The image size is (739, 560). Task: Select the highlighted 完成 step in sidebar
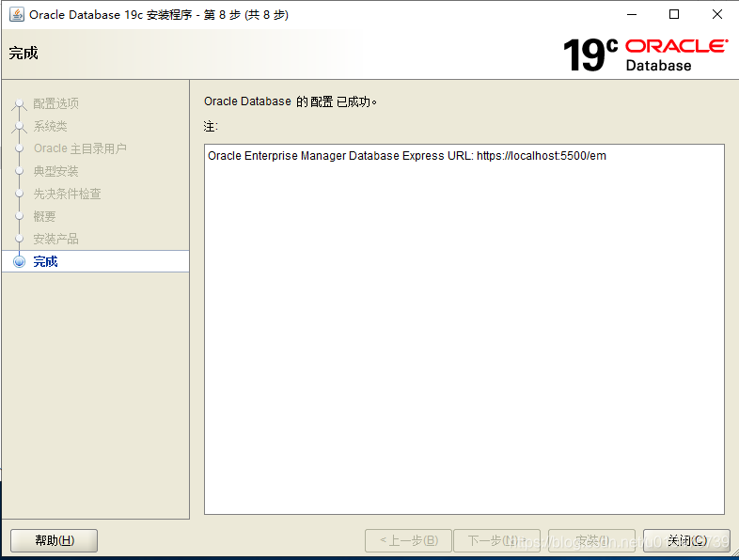point(96,261)
